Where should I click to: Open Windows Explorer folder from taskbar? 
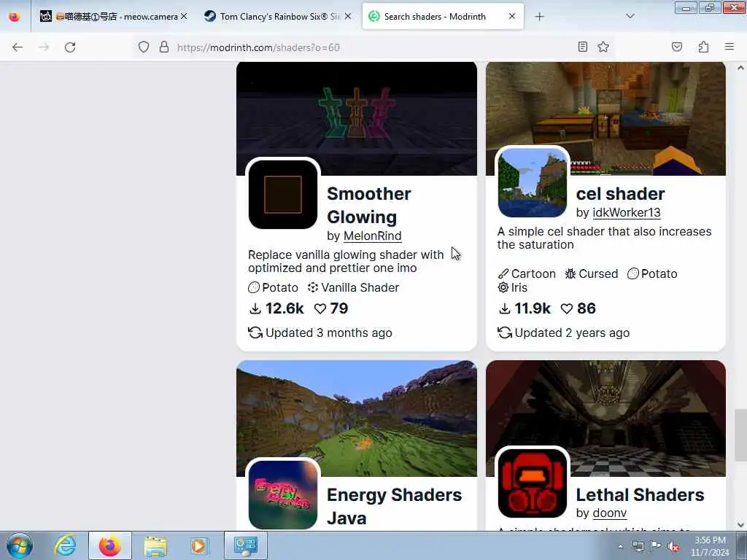(155, 545)
